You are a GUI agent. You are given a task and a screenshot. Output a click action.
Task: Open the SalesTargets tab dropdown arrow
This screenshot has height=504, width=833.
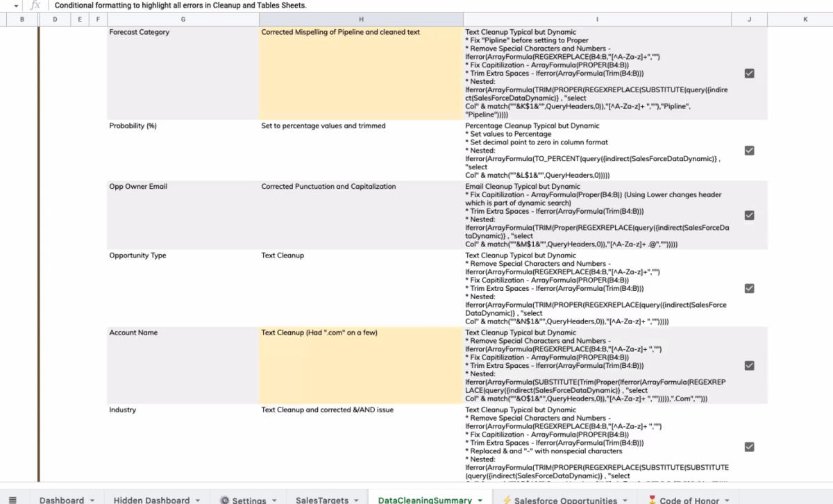[x=355, y=500]
